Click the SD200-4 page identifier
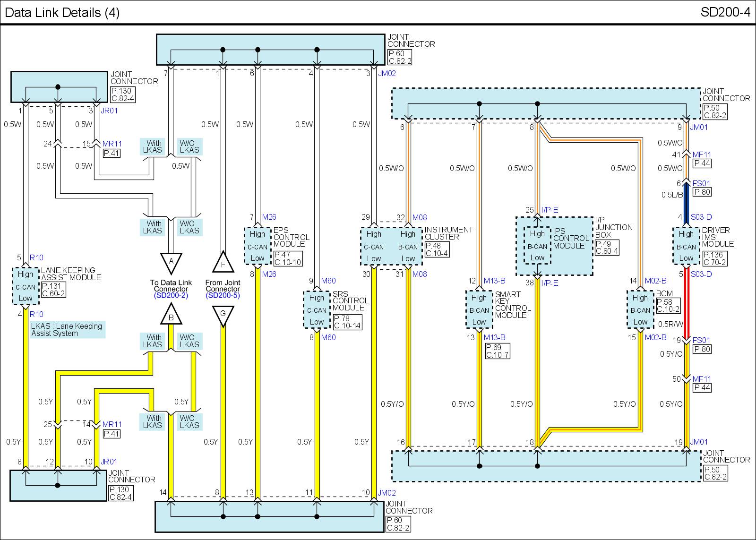756x540 pixels. (x=725, y=12)
